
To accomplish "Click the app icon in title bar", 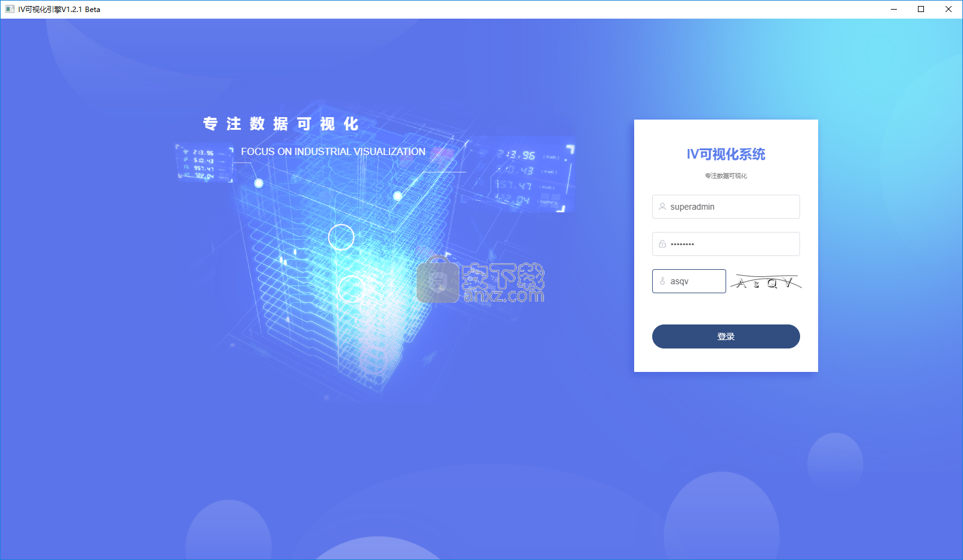I will click(x=10, y=9).
